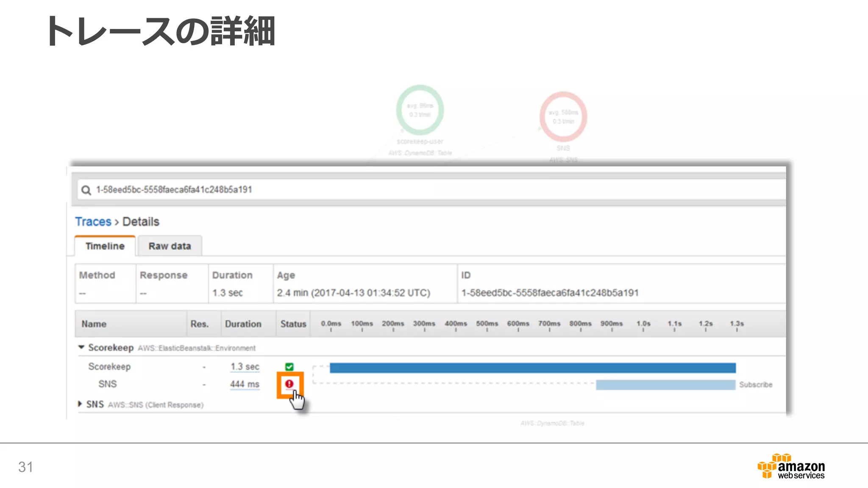The height and width of the screenshot is (488, 868).
Task: Click the Status column header
Action: pos(293,324)
